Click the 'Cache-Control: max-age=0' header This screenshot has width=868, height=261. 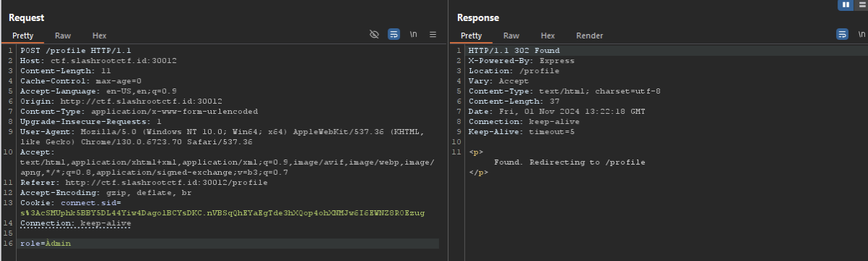(x=81, y=81)
